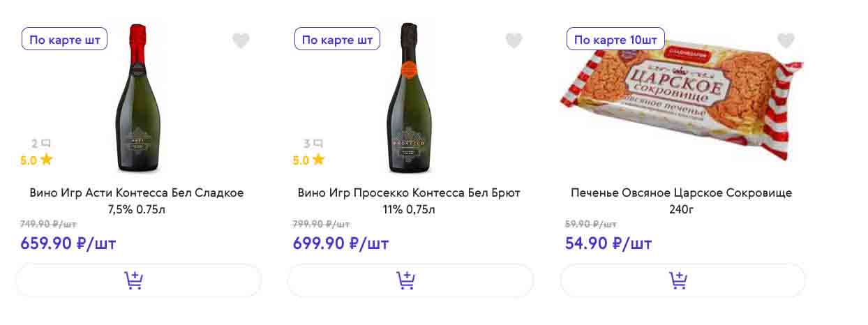Click the Asti wine rating star
Screen dimensions: 868x325
tap(47, 160)
